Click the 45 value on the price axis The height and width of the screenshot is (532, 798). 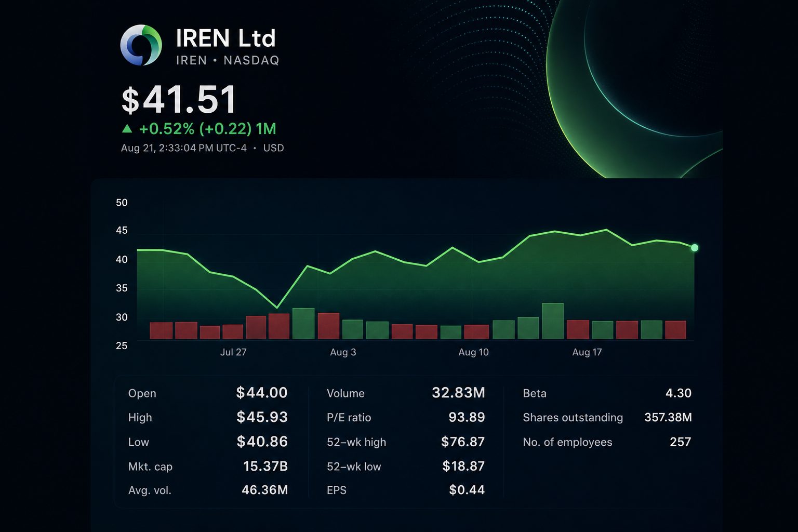click(122, 230)
